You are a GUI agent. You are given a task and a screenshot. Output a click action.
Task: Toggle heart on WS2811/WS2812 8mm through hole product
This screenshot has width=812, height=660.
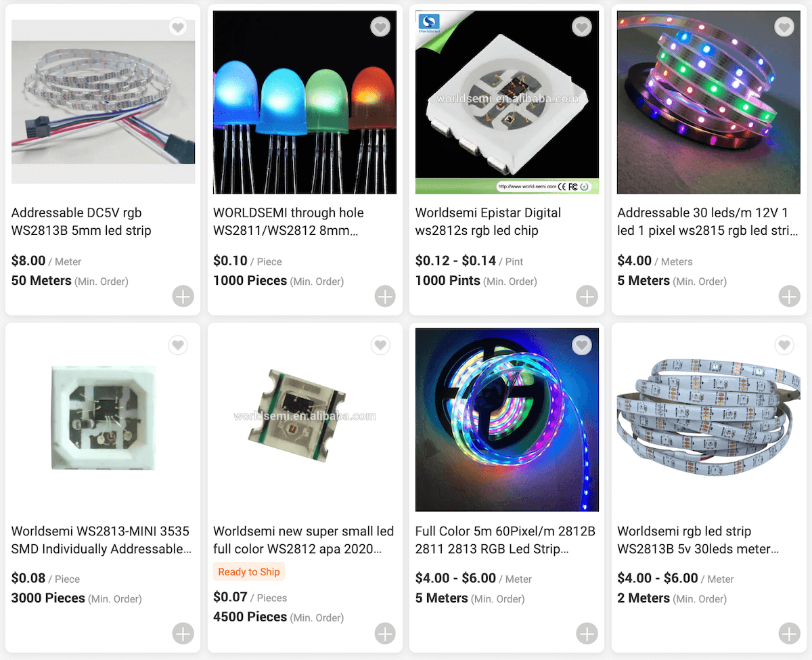pyautogui.click(x=380, y=27)
